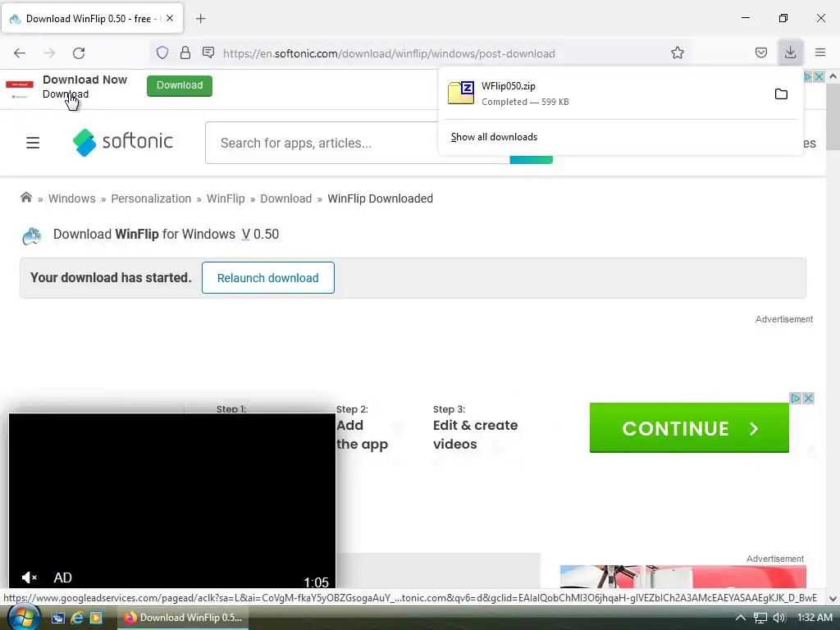The width and height of the screenshot is (840, 630).
Task: Open the Windows Start button
Action: click(x=23, y=618)
